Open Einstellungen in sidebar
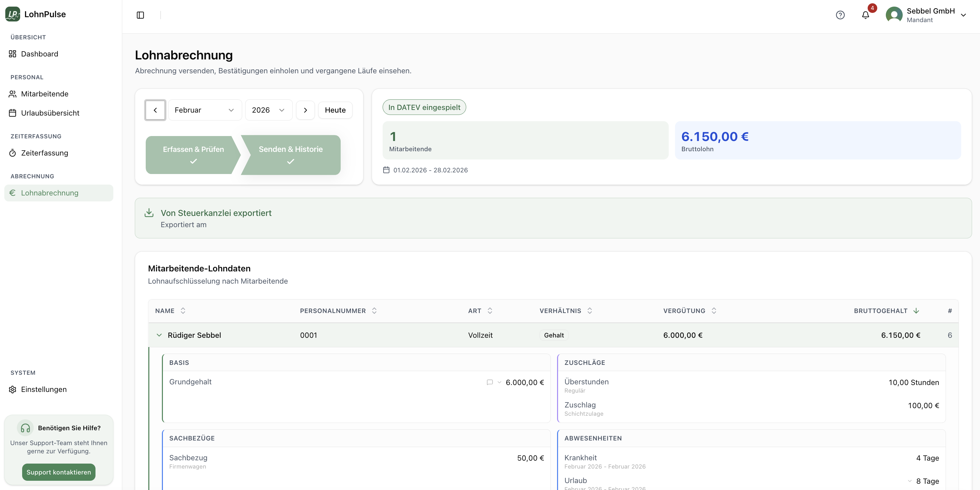Screen dimensions: 980x490 pyautogui.click(x=58, y=389)
